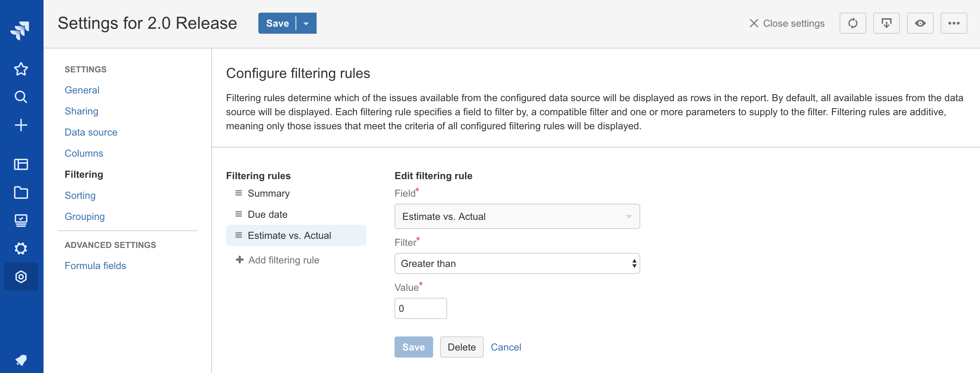Click the Settings for 2.0 Release title

point(147,23)
